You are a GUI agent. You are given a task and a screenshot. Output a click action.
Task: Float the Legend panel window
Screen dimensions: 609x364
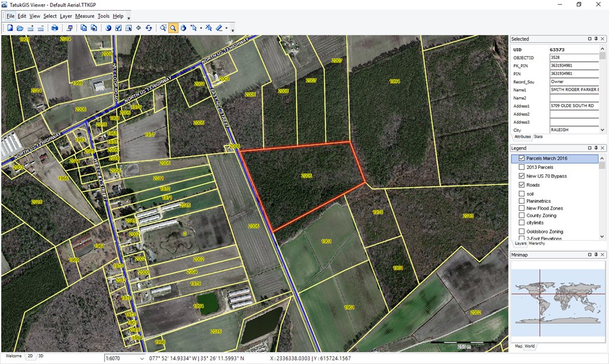[589, 148]
